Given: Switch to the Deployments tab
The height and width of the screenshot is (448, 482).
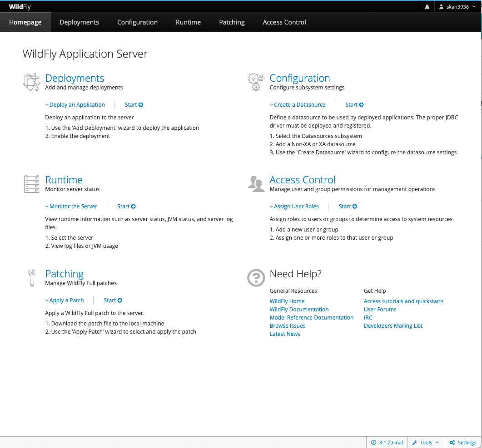Looking at the screenshot, I should 80,22.
